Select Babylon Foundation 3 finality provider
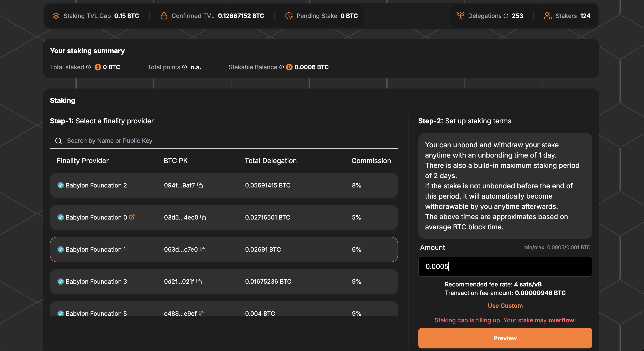The image size is (644, 351). (224, 281)
